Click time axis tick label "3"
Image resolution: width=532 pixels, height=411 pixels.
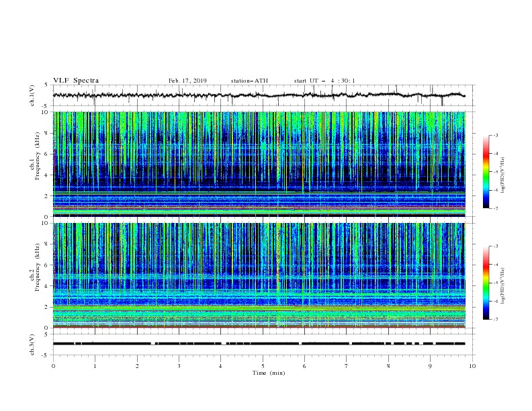(x=179, y=366)
